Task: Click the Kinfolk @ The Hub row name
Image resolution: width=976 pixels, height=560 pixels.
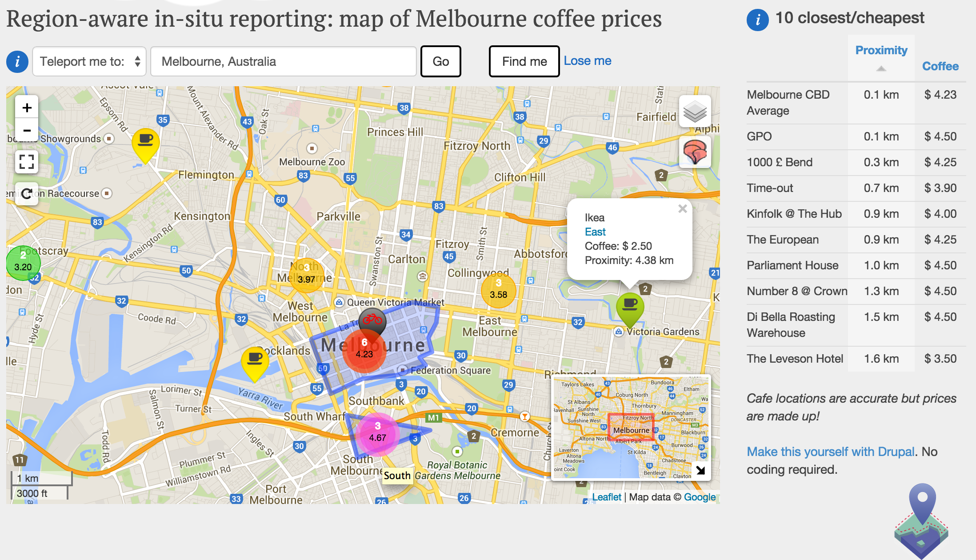Action: tap(794, 214)
